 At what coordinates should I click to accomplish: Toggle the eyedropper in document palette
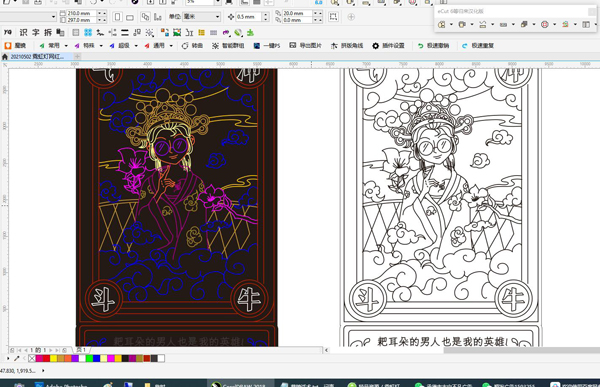click(16, 358)
